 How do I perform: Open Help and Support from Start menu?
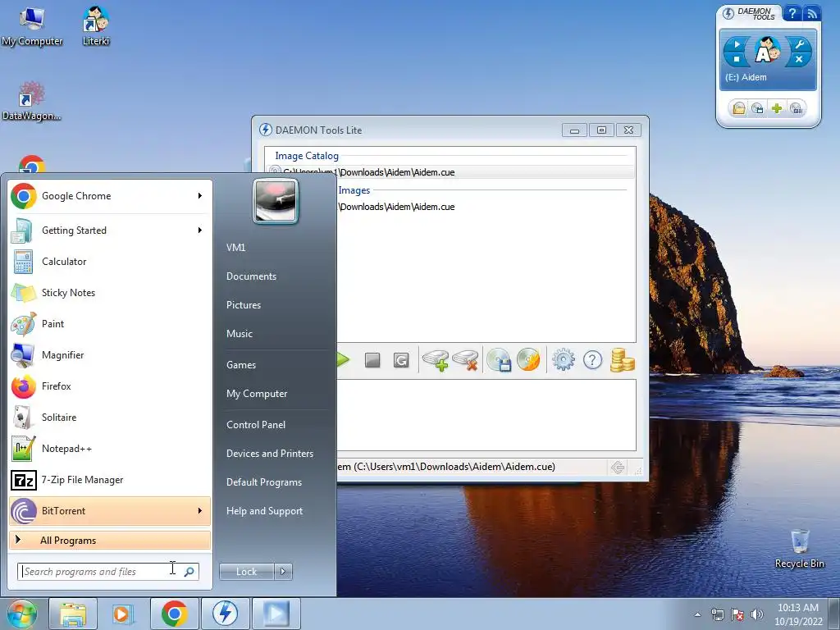264,511
